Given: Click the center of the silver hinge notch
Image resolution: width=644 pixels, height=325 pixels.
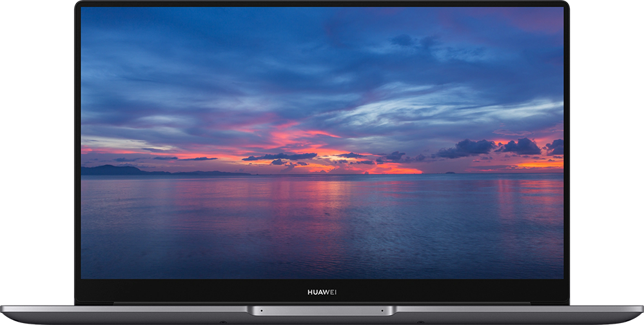Looking at the screenshot, I should coord(322,311).
